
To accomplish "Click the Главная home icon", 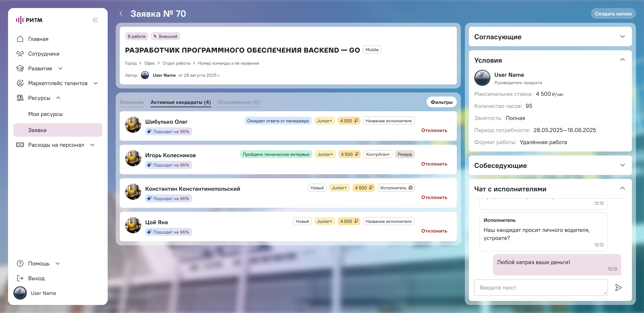I will click(20, 39).
